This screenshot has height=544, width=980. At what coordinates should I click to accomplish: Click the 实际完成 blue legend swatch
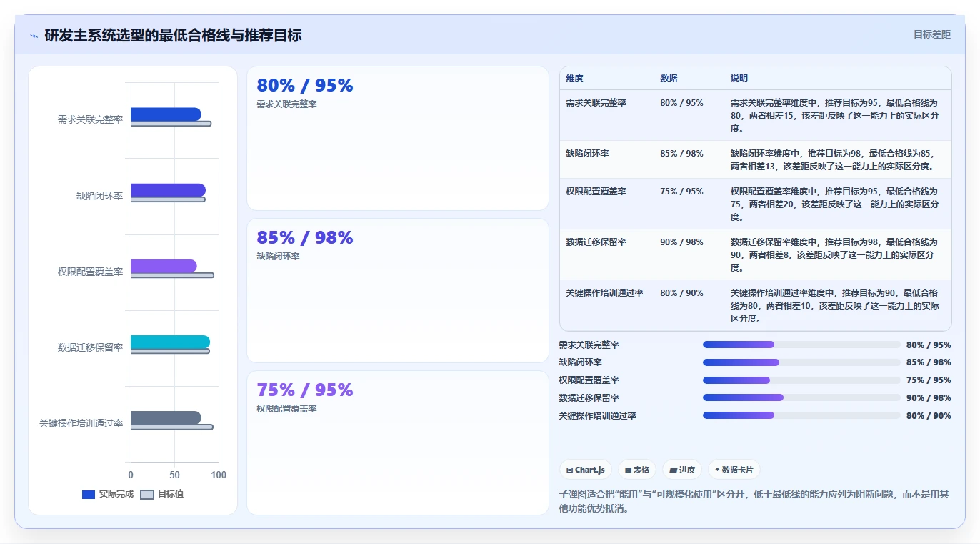pos(89,495)
